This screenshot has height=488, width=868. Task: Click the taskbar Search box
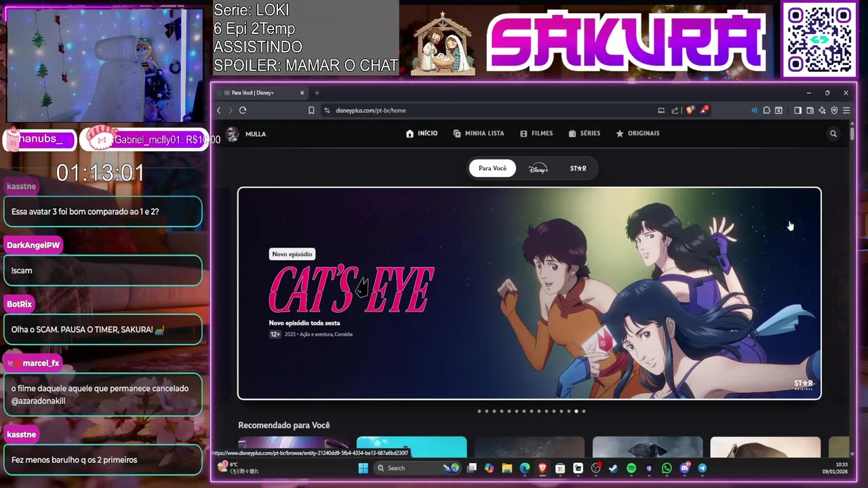(418, 468)
